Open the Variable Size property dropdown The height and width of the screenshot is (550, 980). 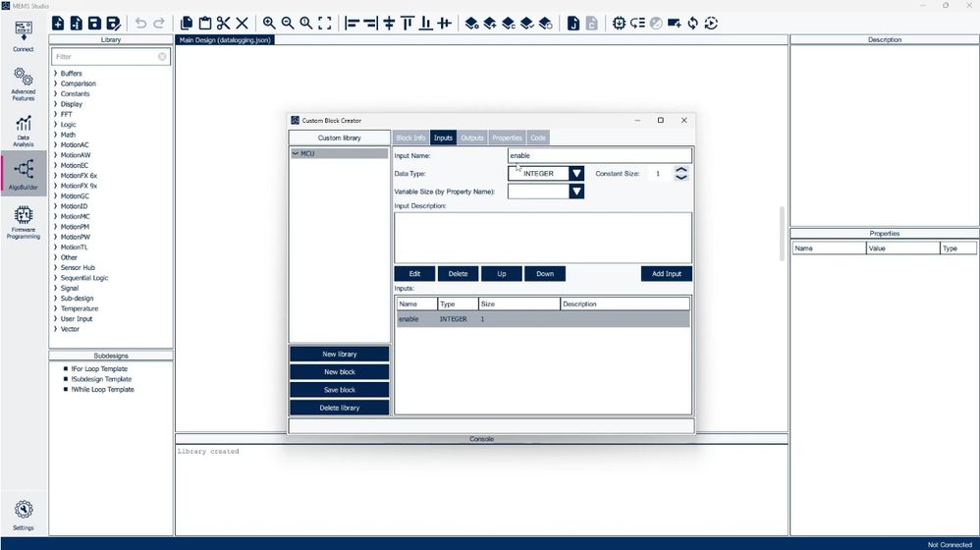point(576,192)
